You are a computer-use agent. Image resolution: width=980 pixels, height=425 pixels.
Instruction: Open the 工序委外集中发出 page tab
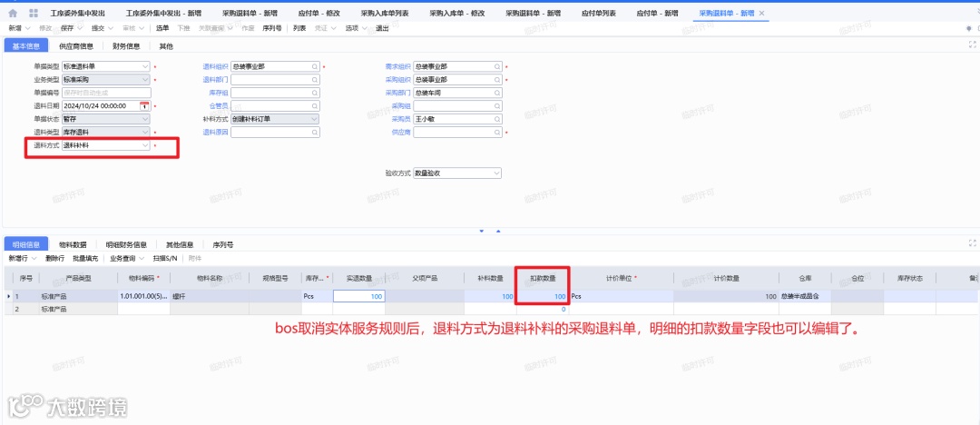[x=78, y=13]
